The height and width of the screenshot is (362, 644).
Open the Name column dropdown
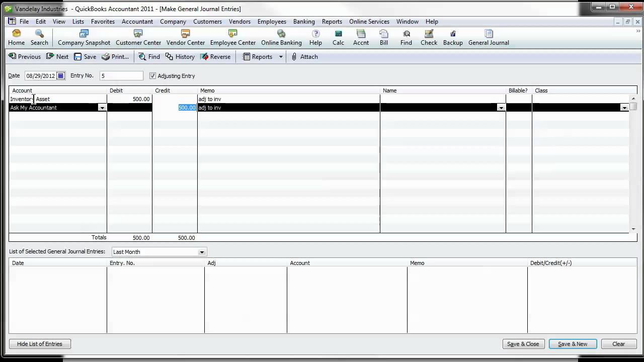tap(501, 108)
